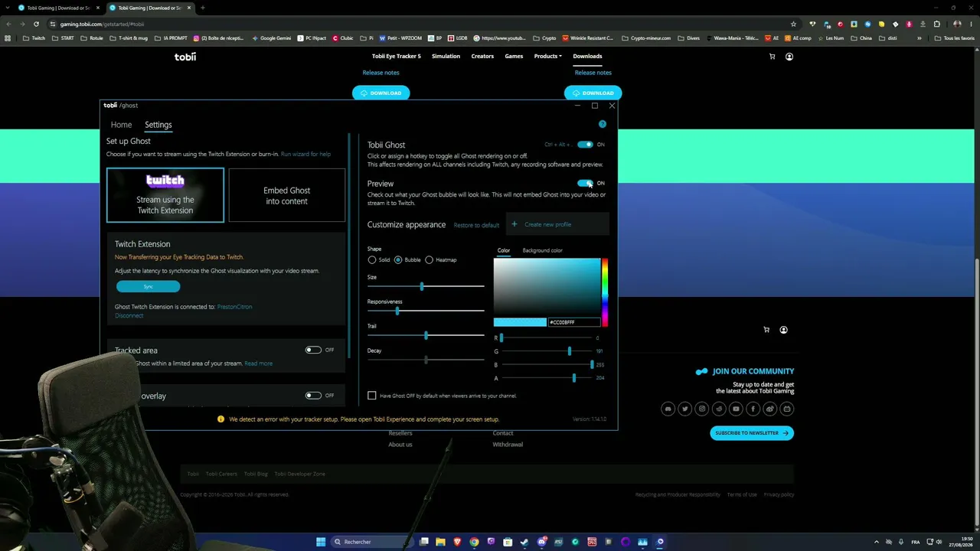
Task: Switch to the Ghost Home tab
Action: [121, 125]
